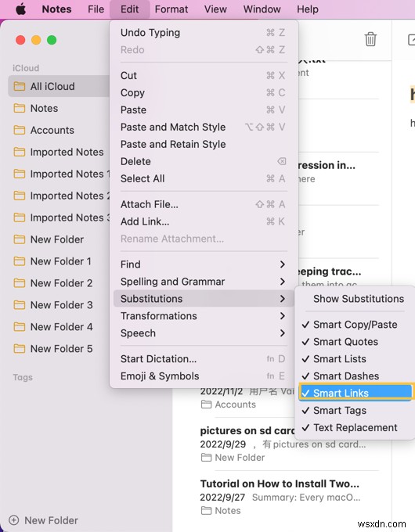Click the New Folder 3 folder icon
This screenshot has width=415, height=532.
tap(20, 305)
